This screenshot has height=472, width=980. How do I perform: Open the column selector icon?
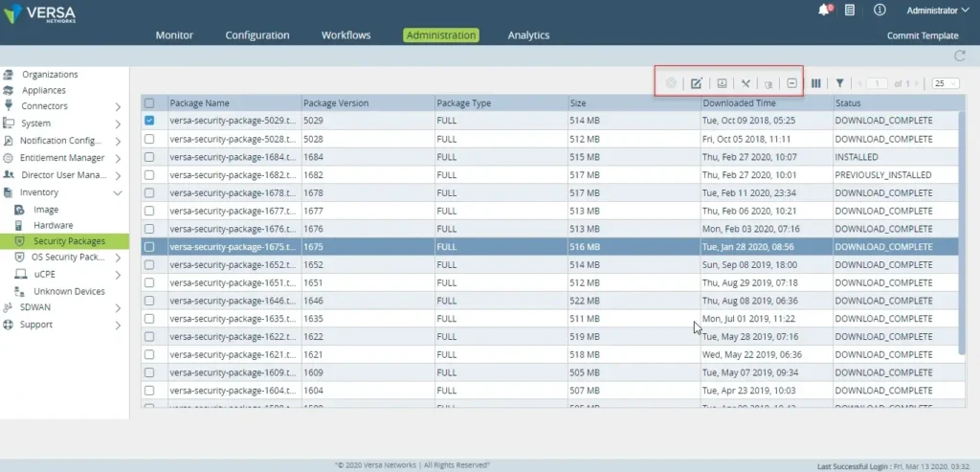point(816,83)
